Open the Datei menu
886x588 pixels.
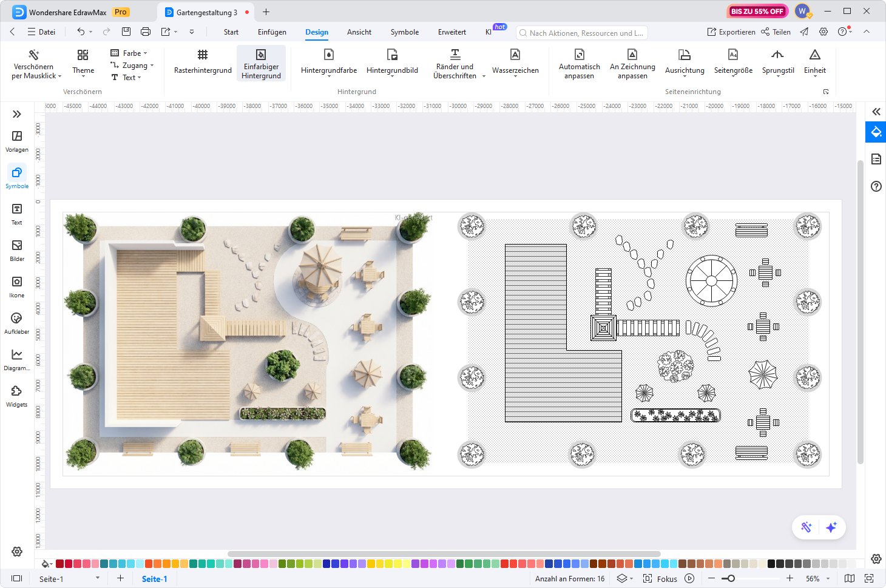41,32
